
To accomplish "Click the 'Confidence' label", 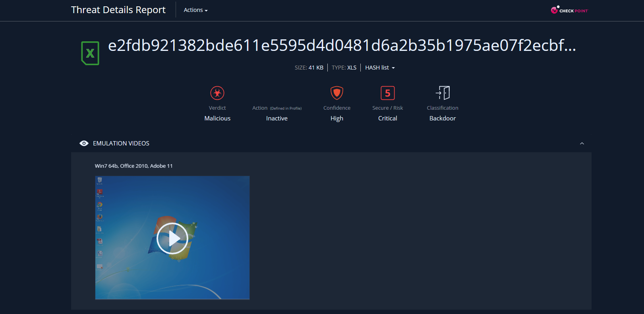I will coord(337,108).
